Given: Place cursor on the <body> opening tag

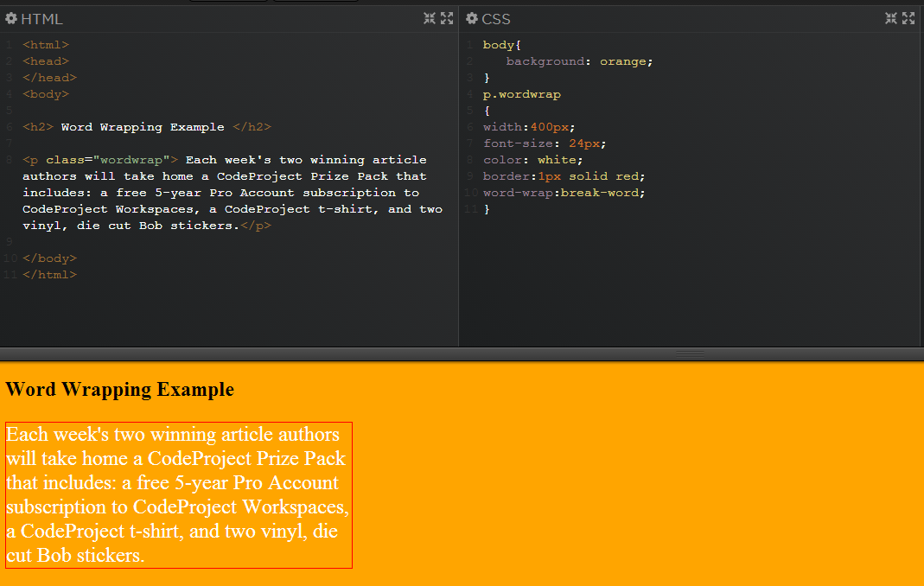Looking at the screenshot, I should (46, 94).
